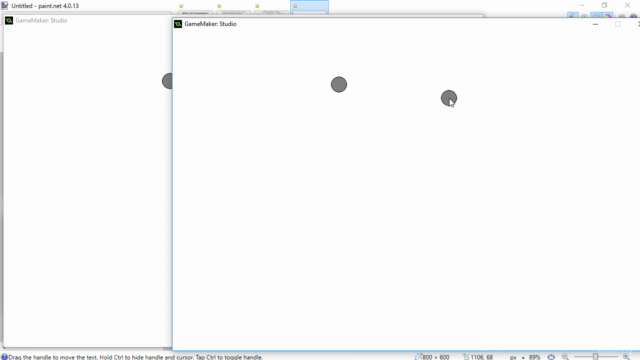Screen dimensions: 640x360
Task: Click the 89% zoom value
Action: (x=534, y=357)
